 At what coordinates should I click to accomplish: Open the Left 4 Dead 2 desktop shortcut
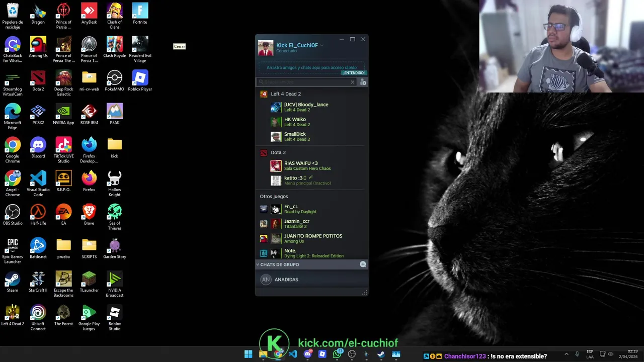(x=13, y=315)
